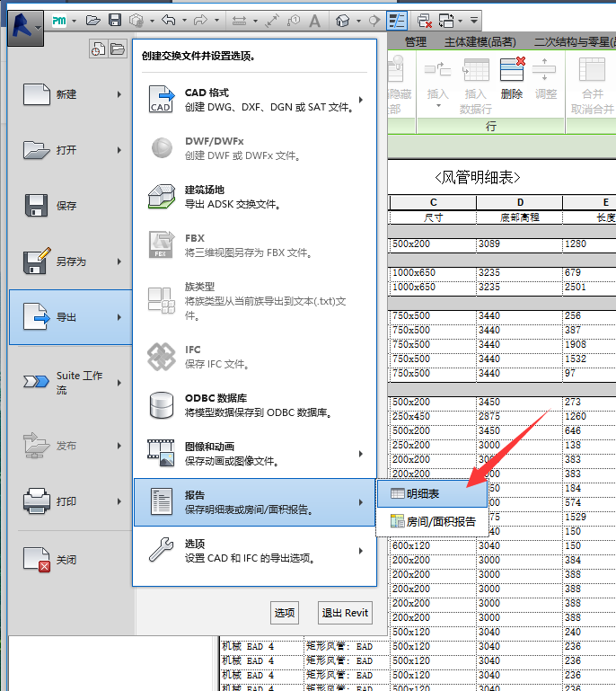Open the 3D view dropdown arrow

point(359,21)
